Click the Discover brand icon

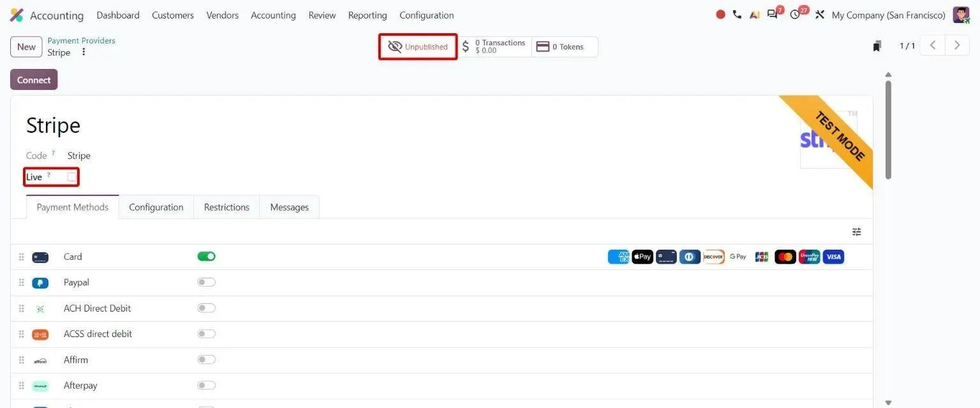point(714,257)
